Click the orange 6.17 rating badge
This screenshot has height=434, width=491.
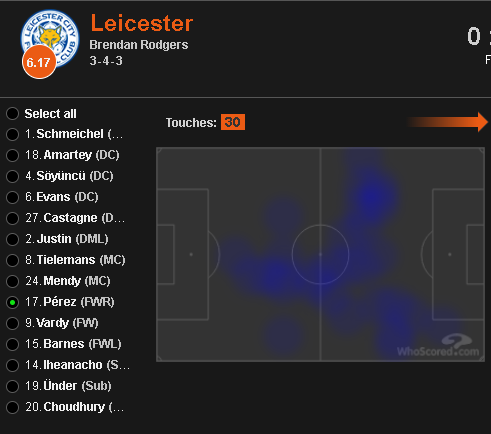point(39,62)
